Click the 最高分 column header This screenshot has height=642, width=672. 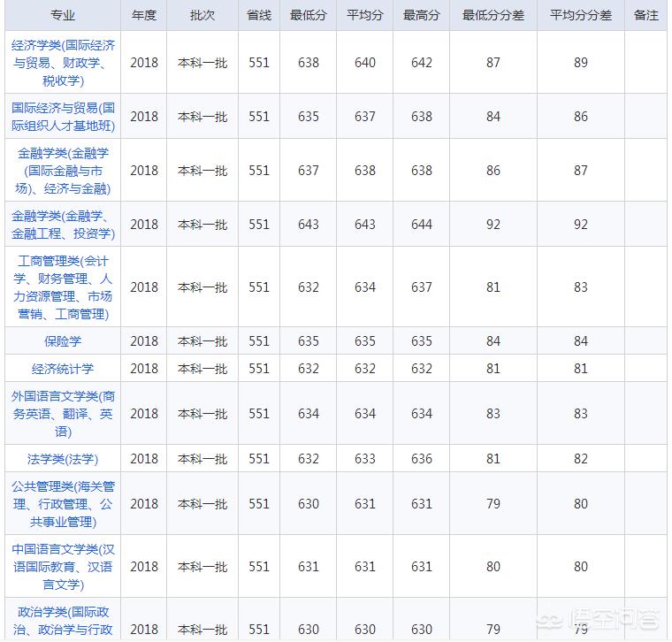[x=421, y=15]
